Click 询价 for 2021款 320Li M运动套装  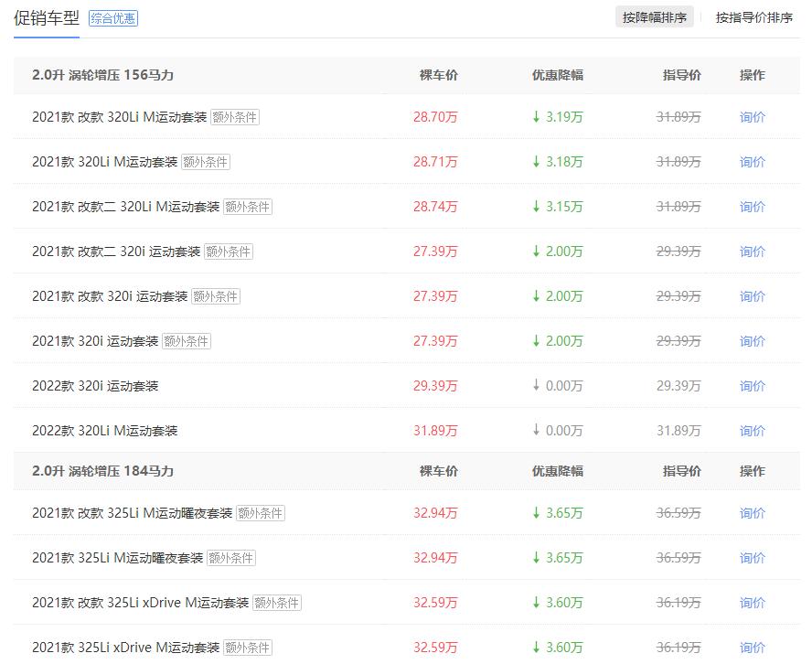(x=752, y=162)
